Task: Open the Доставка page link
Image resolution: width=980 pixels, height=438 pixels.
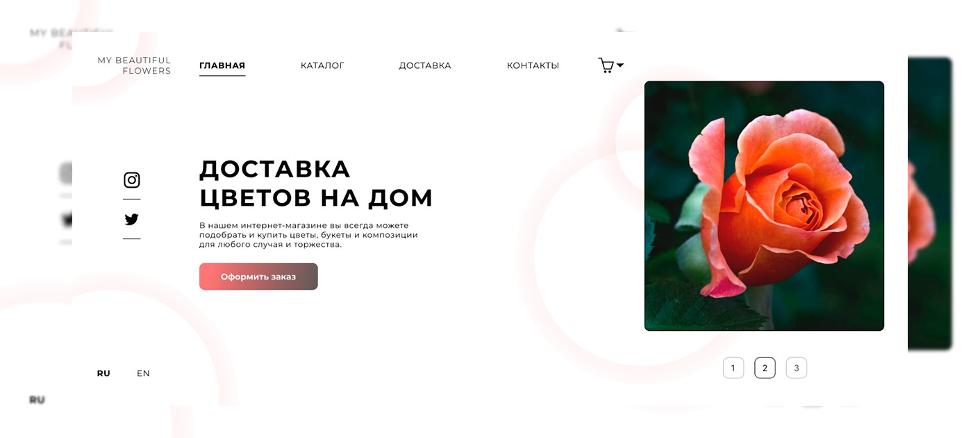Action: pos(425,65)
